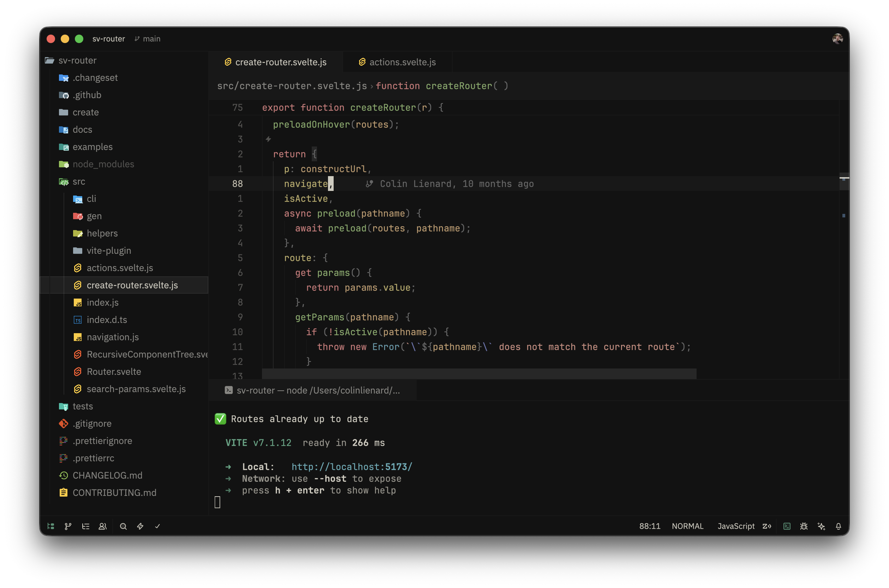Open the http://localhost:5173/ link
This screenshot has height=588, width=889.
(352, 467)
